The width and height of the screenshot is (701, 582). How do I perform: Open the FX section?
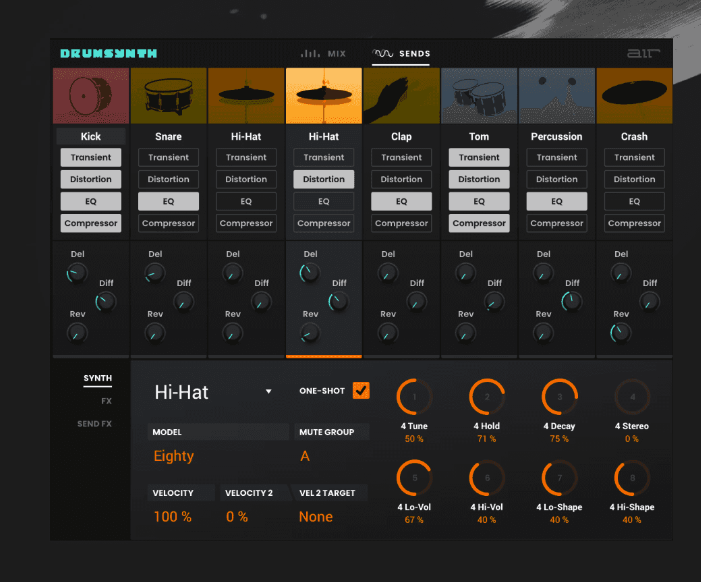(x=106, y=401)
